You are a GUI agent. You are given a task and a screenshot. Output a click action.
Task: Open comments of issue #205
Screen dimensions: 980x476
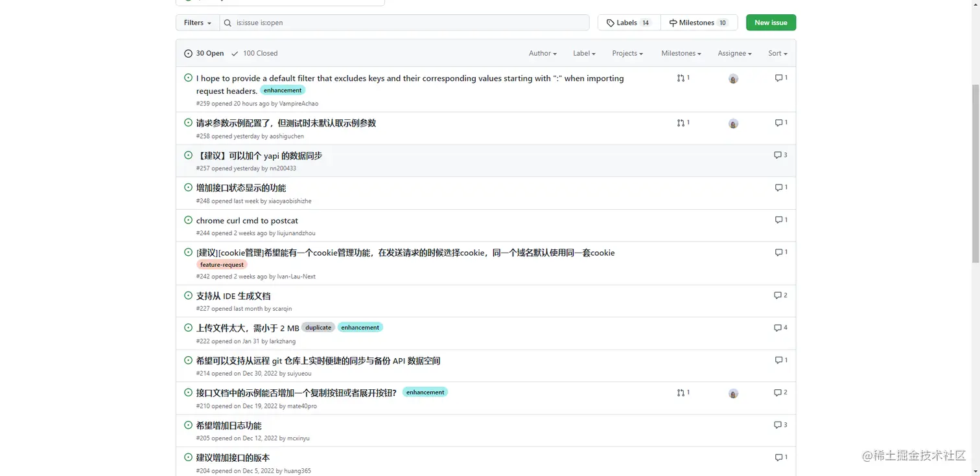coord(780,425)
